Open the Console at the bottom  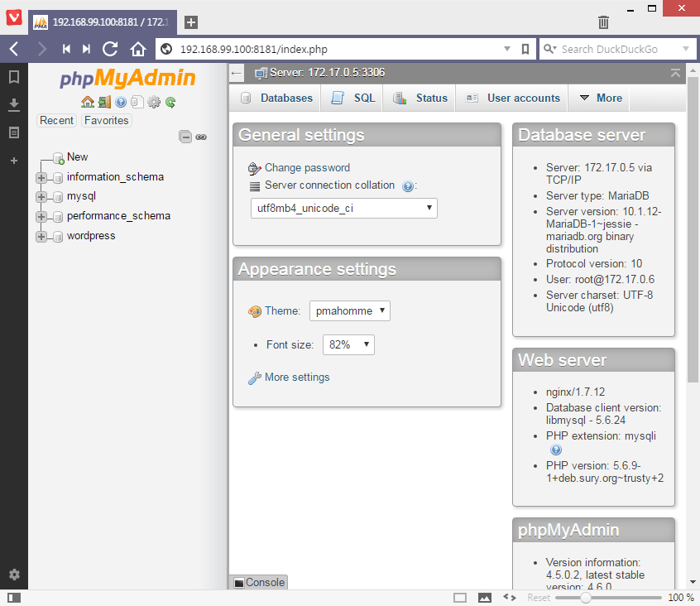coord(257,582)
